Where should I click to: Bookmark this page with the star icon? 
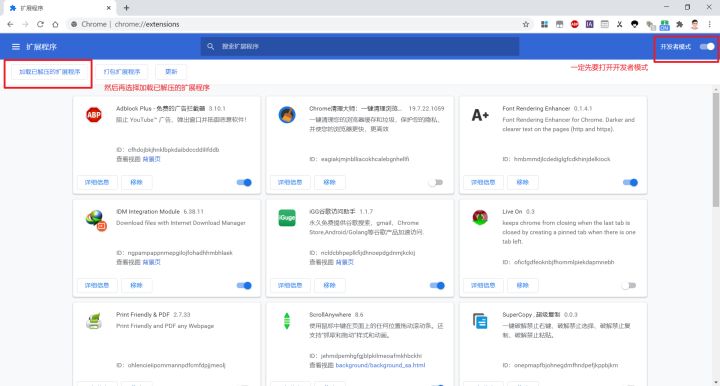pyautogui.click(x=526, y=24)
